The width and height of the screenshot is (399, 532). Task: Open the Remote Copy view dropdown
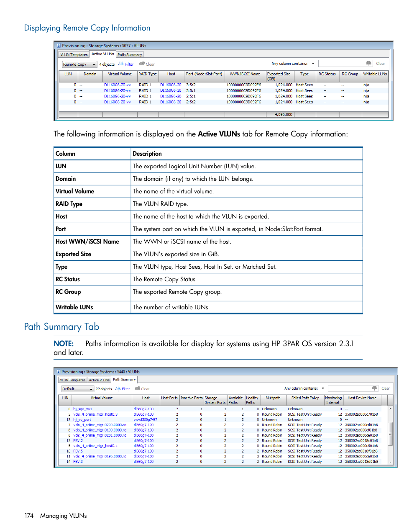(79, 64)
